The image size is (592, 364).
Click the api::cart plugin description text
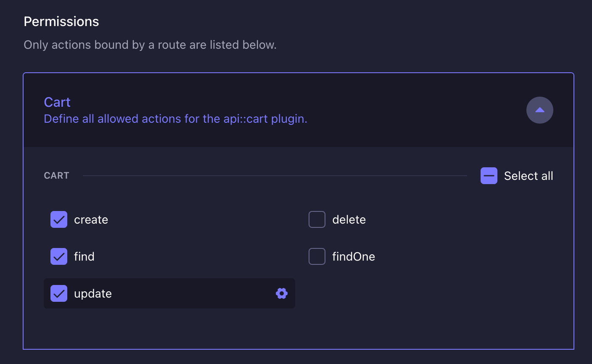175,119
